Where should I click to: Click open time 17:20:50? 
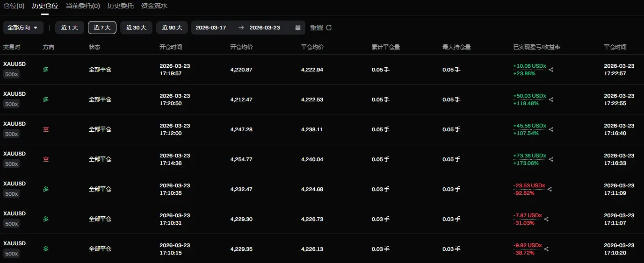click(171, 103)
